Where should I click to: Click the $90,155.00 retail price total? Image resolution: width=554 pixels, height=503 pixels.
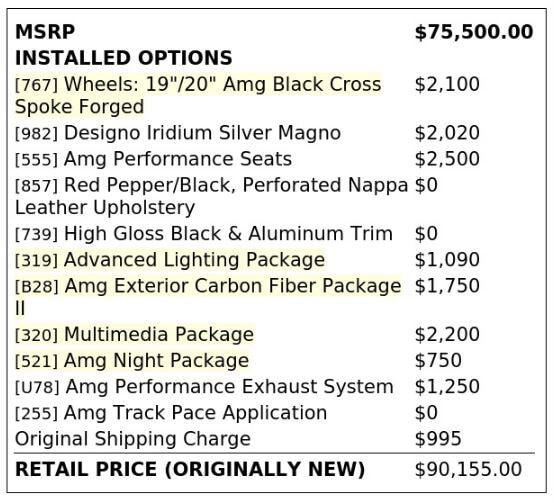point(468,470)
